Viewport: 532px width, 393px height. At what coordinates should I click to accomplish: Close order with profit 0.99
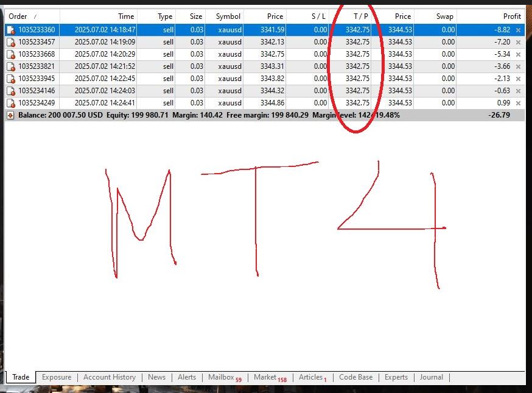[518, 103]
